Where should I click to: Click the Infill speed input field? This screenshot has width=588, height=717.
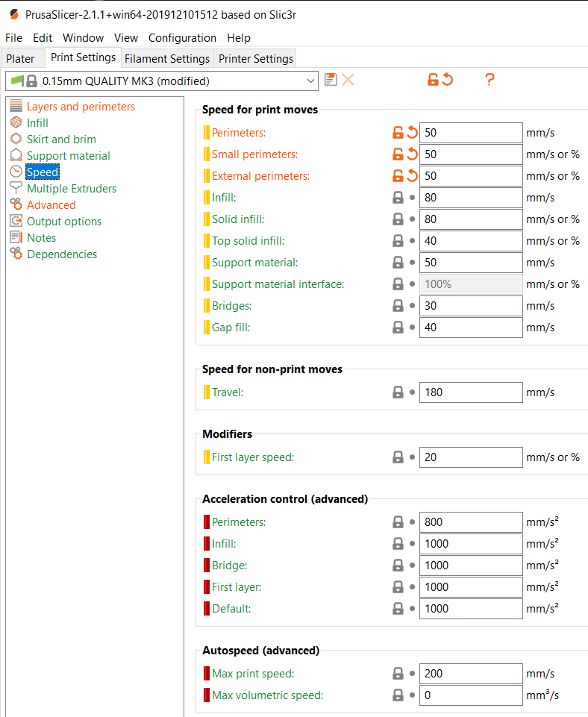click(471, 198)
